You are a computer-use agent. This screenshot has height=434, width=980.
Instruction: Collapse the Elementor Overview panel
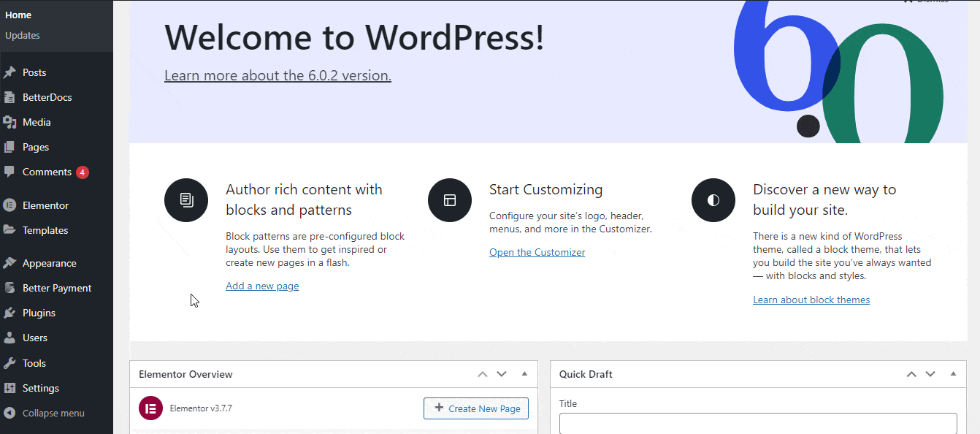pos(524,374)
